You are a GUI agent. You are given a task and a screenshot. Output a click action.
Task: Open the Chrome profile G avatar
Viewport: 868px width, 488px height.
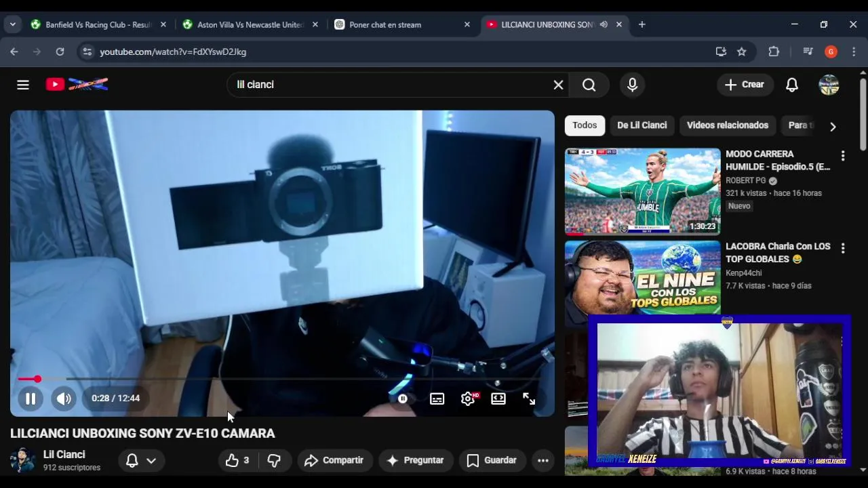(x=831, y=52)
